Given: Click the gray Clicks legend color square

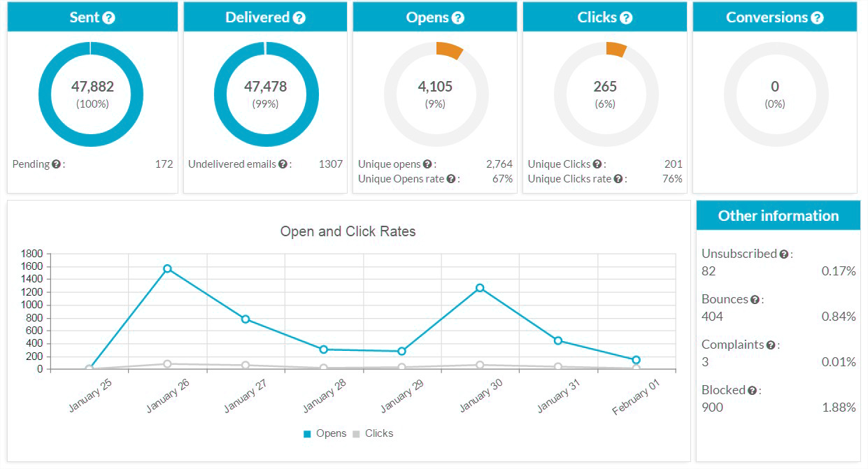Looking at the screenshot, I should pyautogui.click(x=356, y=434).
